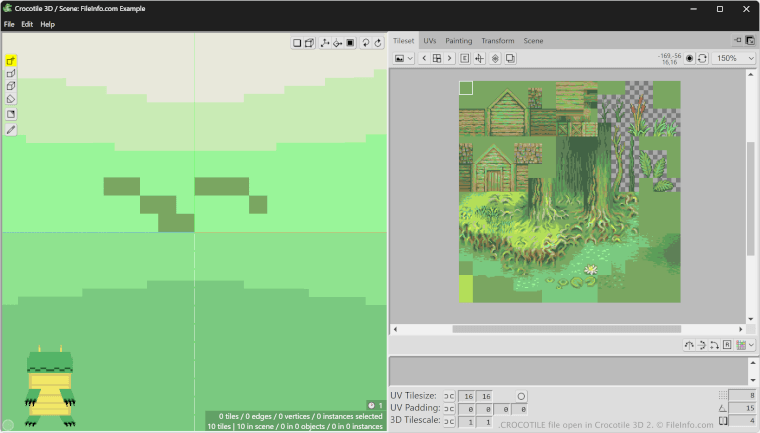Go to previous tileset arrow

pos(424,59)
